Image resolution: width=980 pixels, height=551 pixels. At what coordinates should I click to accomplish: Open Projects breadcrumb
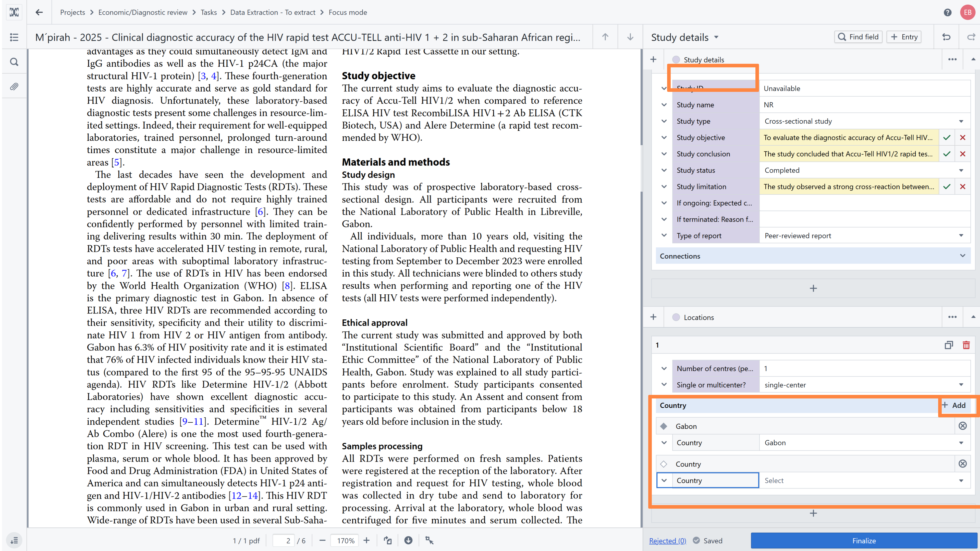[72, 12]
